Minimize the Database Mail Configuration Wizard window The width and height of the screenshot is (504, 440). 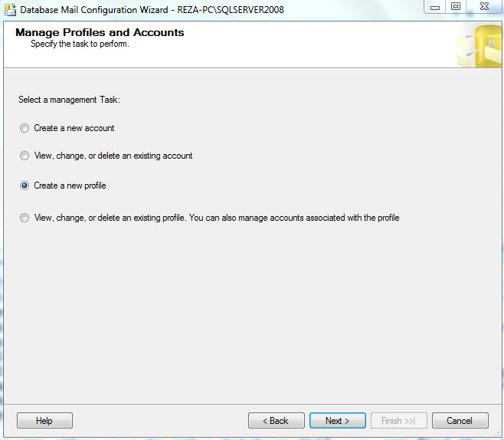point(434,7)
